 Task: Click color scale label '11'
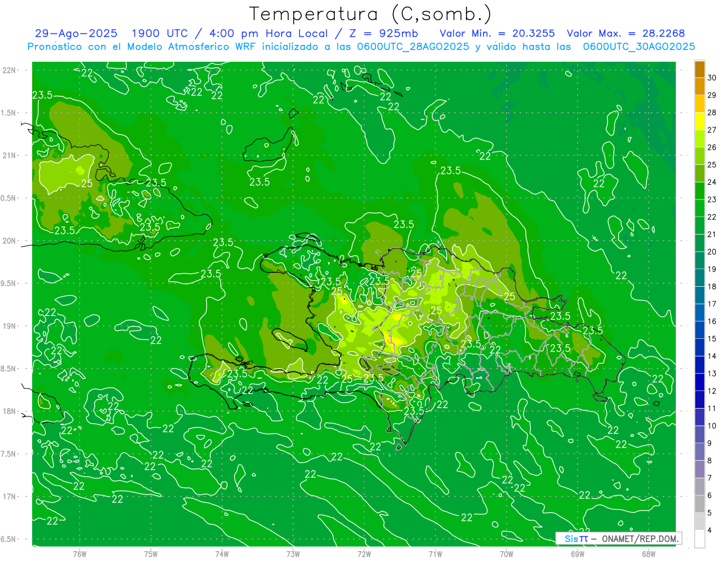[x=712, y=408]
